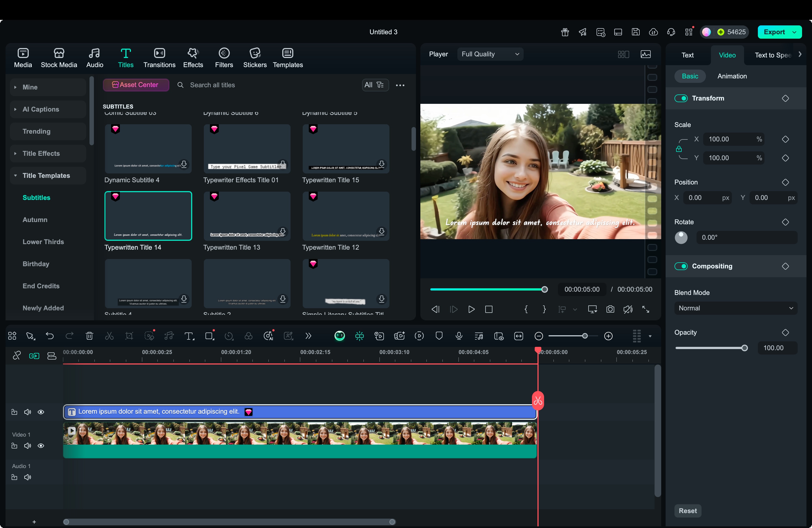The height and width of the screenshot is (528, 812).
Task: Click the snapshot camera icon in player
Action: point(610,309)
